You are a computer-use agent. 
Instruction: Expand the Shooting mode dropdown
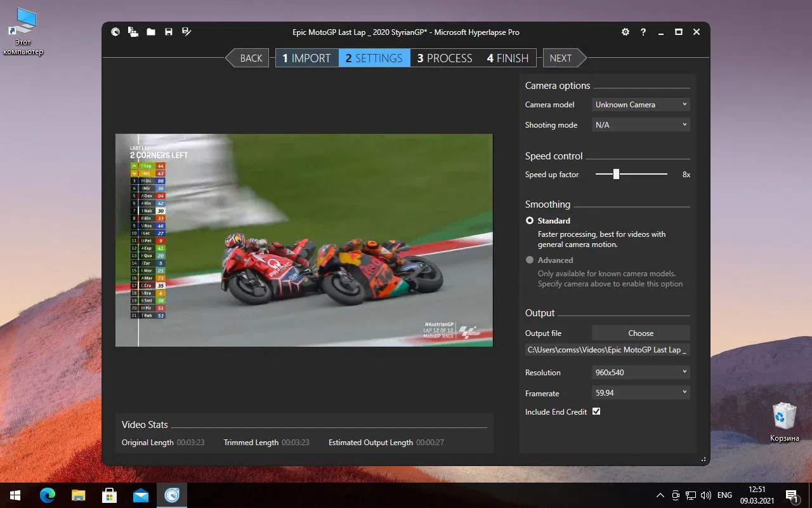640,124
